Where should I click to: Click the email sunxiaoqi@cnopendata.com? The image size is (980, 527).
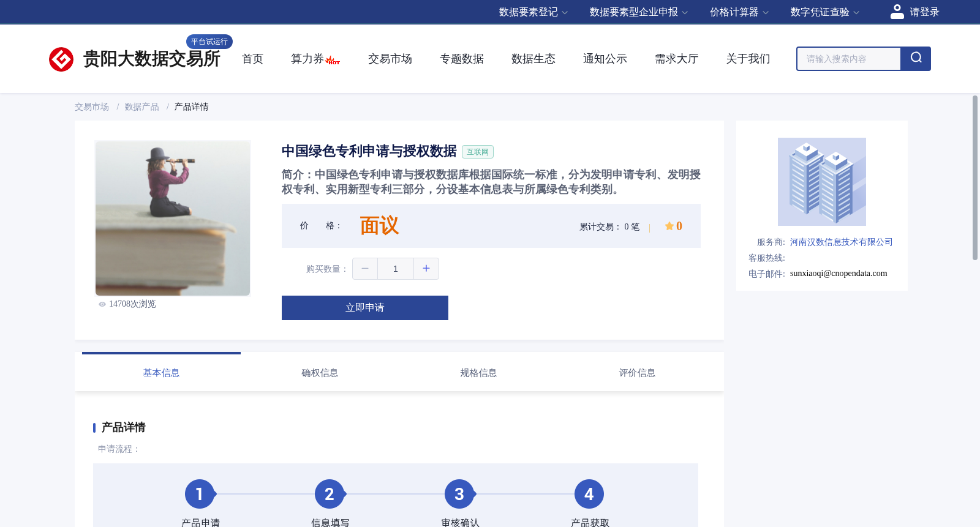point(839,274)
